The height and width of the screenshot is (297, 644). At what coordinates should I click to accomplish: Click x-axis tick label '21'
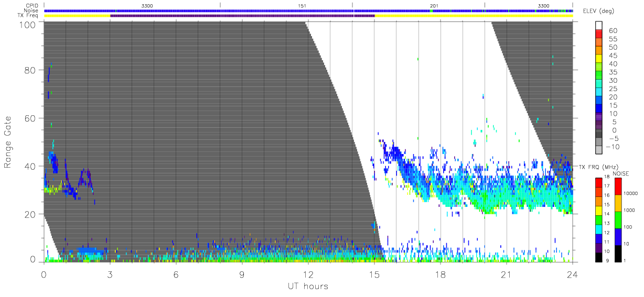[507, 274]
